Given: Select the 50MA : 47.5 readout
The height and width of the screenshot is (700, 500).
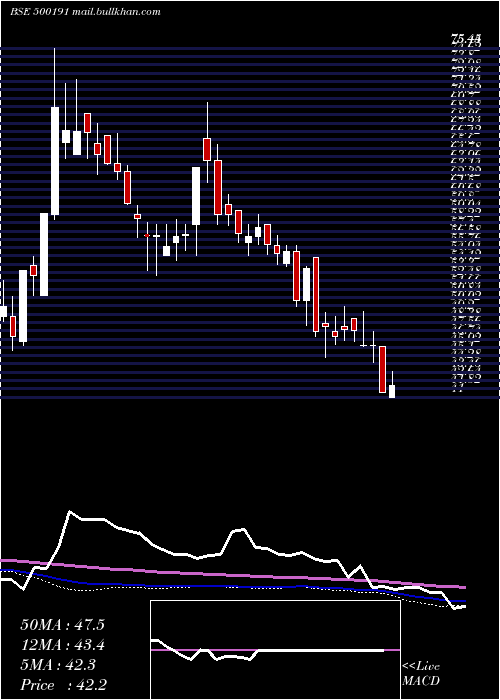Looking at the screenshot, I should click(62, 625).
